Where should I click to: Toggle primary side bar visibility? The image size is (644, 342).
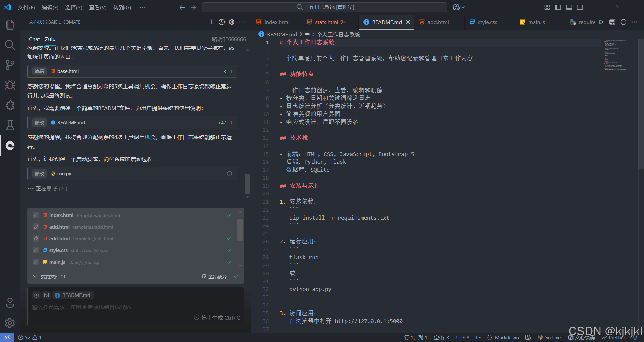558,7
